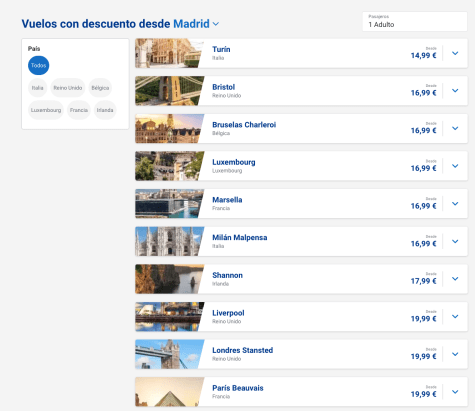Expand the Turín flight row chevron
Viewport: 475px width, 411px height.
pyautogui.click(x=455, y=53)
